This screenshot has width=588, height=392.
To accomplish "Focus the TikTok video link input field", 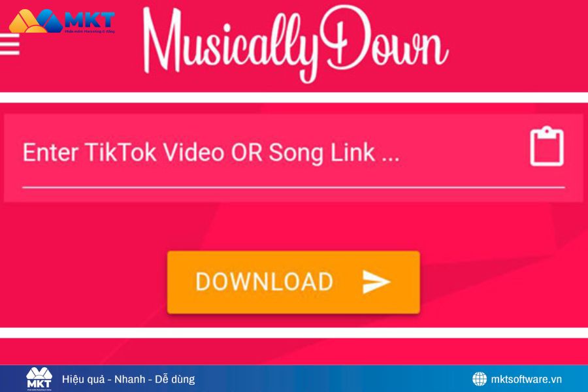I will [293, 157].
